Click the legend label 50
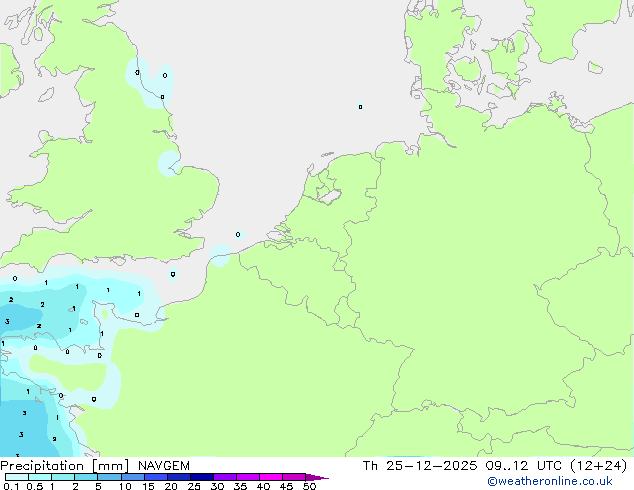The height and width of the screenshot is (490, 634). click(x=309, y=486)
